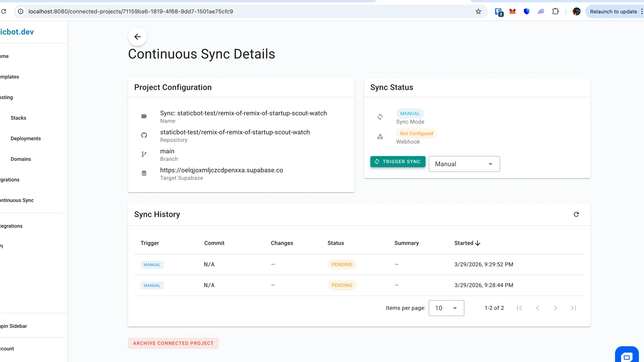Open Home in the sidebar
Image resolution: width=644 pixels, height=362 pixels.
coord(4,56)
